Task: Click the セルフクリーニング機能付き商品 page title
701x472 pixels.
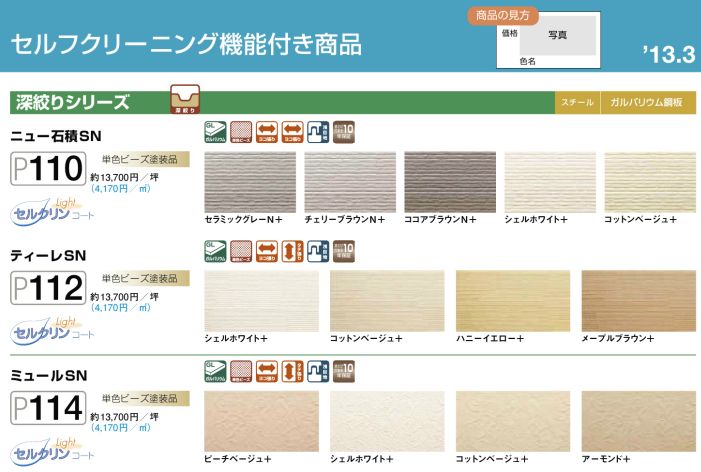Action: [186, 44]
